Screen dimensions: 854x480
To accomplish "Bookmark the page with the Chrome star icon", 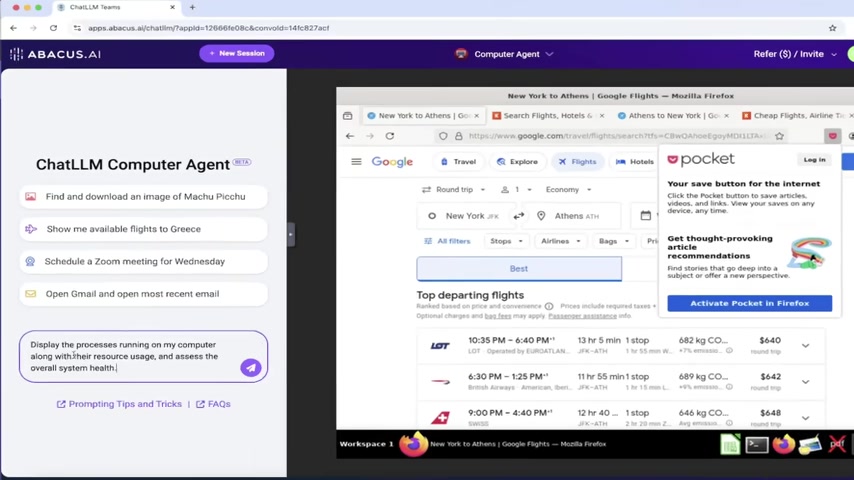I will (x=832, y=28).
